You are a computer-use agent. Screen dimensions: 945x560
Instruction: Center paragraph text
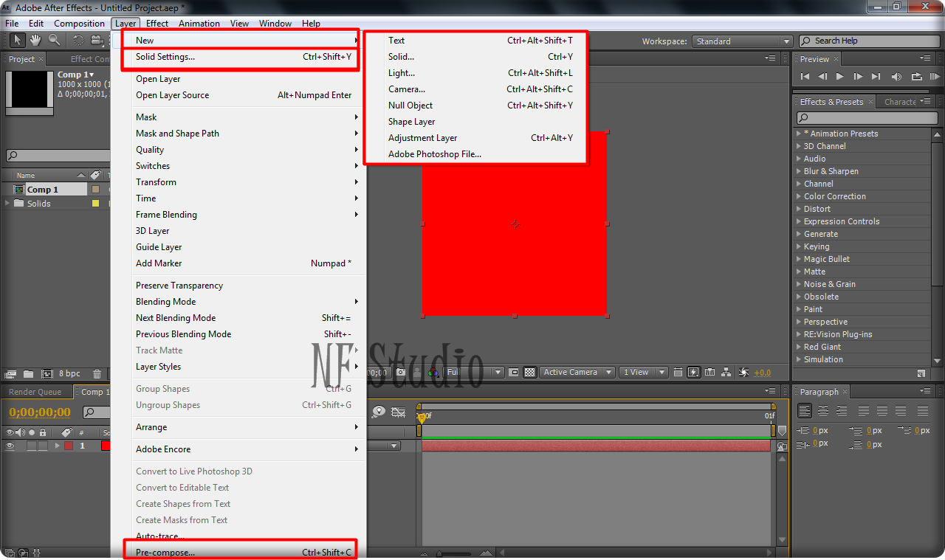coord(822,411)
